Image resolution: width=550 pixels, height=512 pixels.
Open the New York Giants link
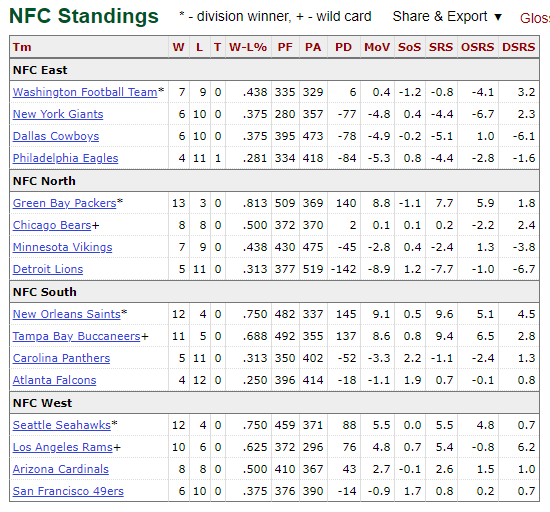tap(58, 114)
